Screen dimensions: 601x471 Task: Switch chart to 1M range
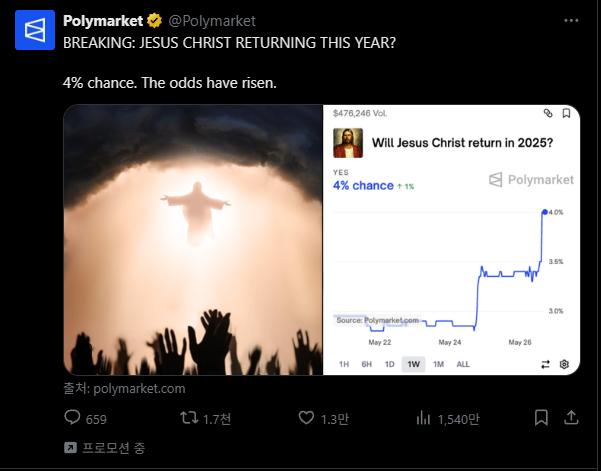click(x=438, y=364)
